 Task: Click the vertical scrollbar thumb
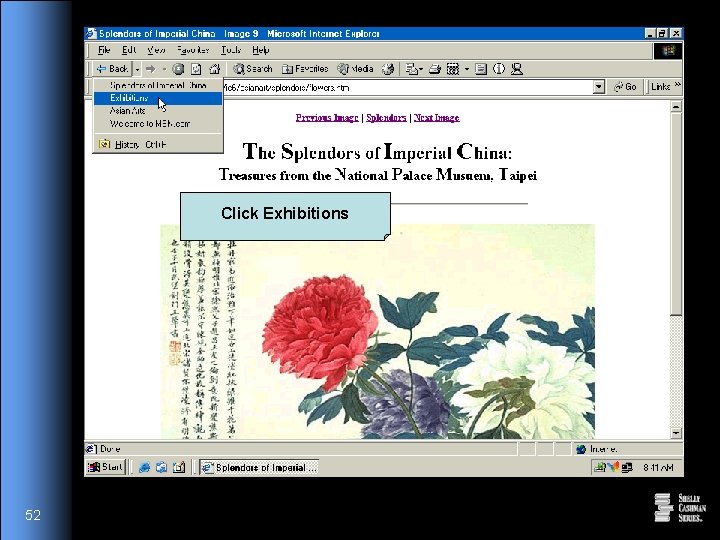click(x=676, y=214)
